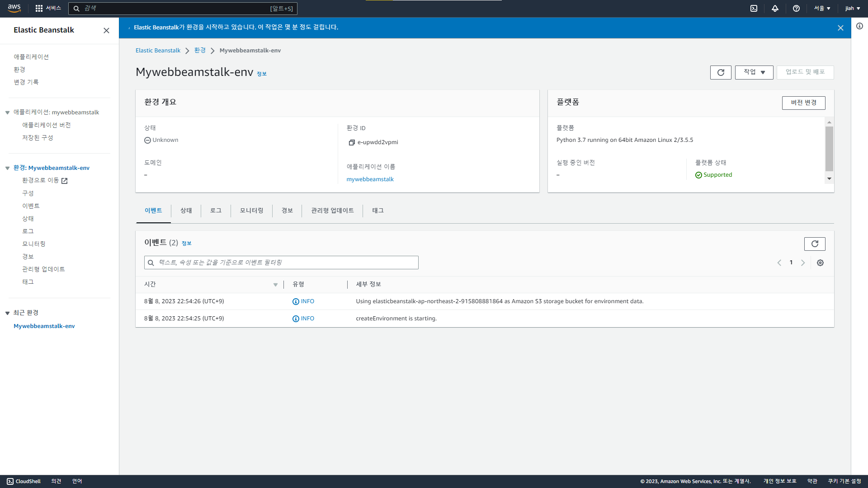
Task: Click the environment refresh icon button
Action: 721,72
